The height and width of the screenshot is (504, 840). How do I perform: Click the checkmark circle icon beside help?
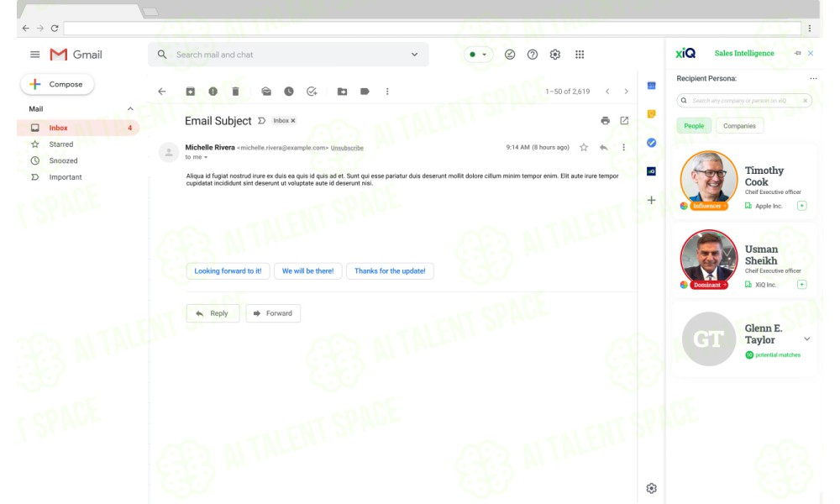[510, 55]
